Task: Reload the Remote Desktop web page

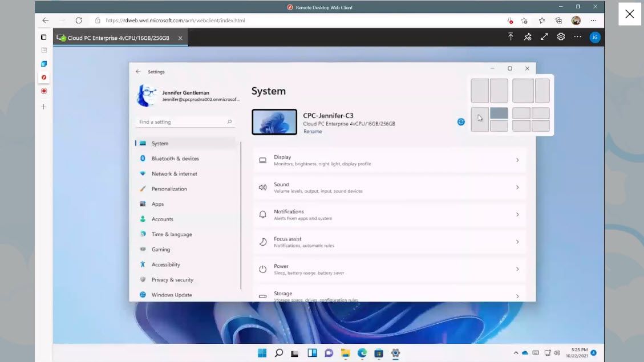Action: (79, 20)
